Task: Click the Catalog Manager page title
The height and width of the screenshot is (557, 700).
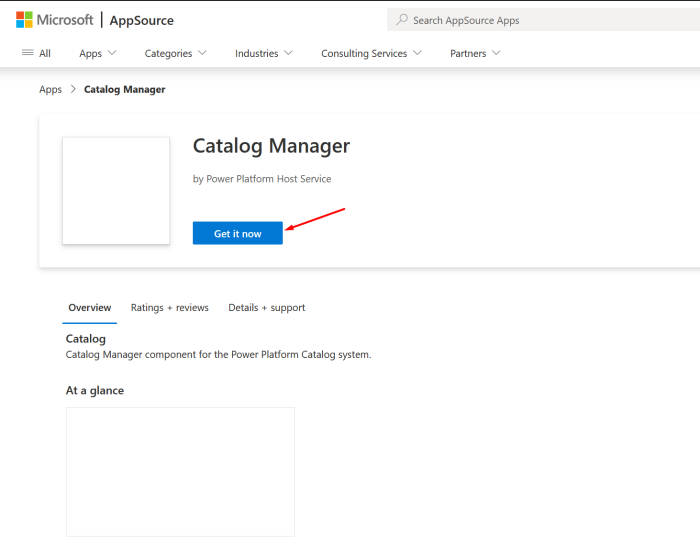Action: pos(271,146)
